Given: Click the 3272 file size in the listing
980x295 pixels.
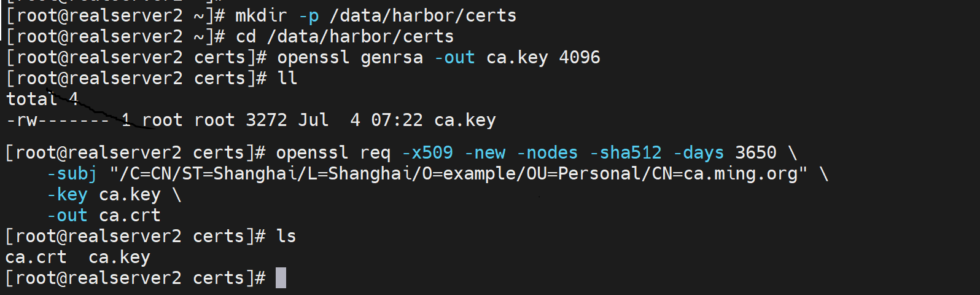Looking at the screenshot, I should click(266, 120).
